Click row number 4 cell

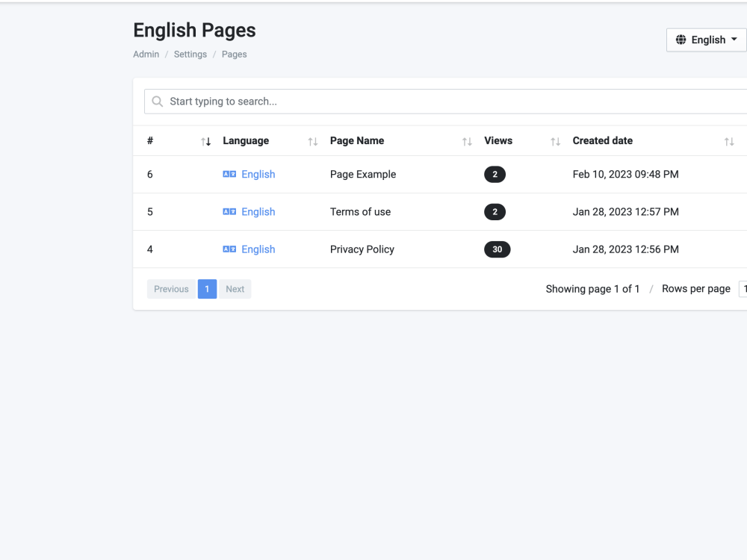click(x=150, y=249)
